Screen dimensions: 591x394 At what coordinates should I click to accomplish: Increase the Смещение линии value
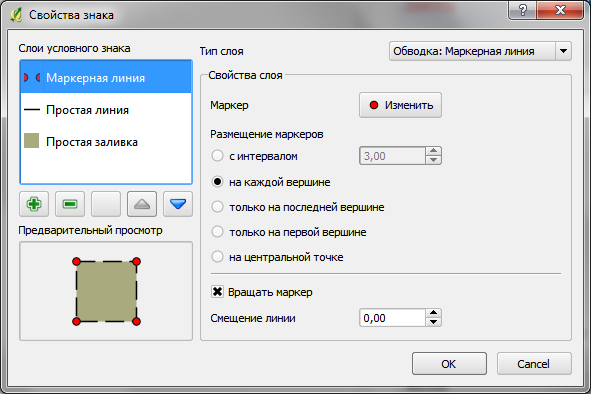433,313
